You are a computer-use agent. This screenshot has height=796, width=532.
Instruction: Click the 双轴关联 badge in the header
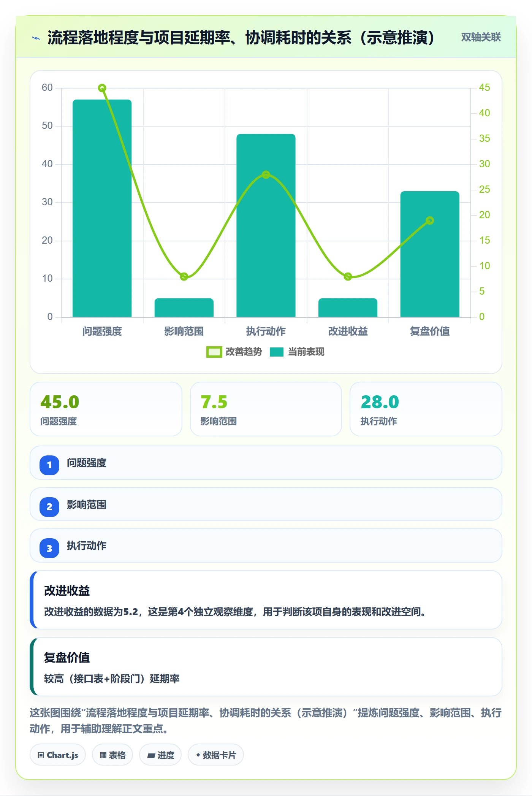481,37
